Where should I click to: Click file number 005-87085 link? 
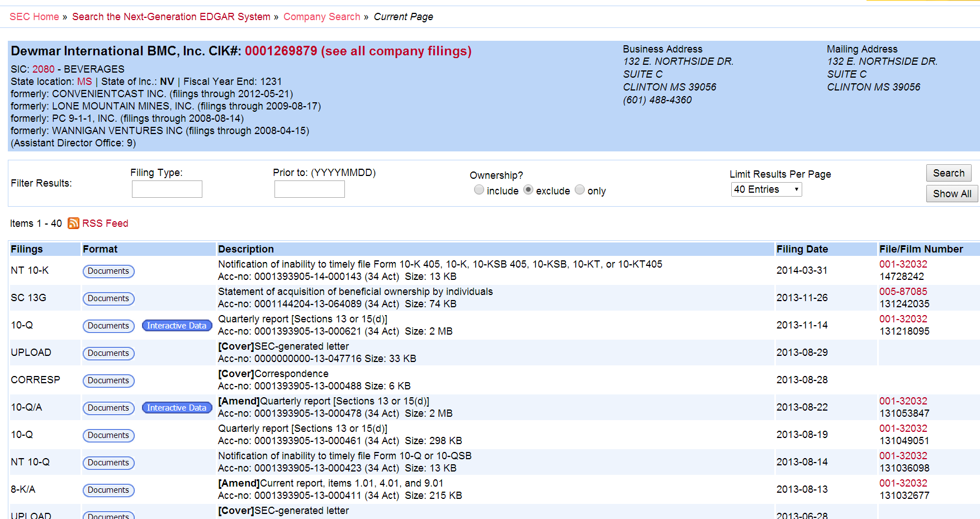click(x=903, y=292)
